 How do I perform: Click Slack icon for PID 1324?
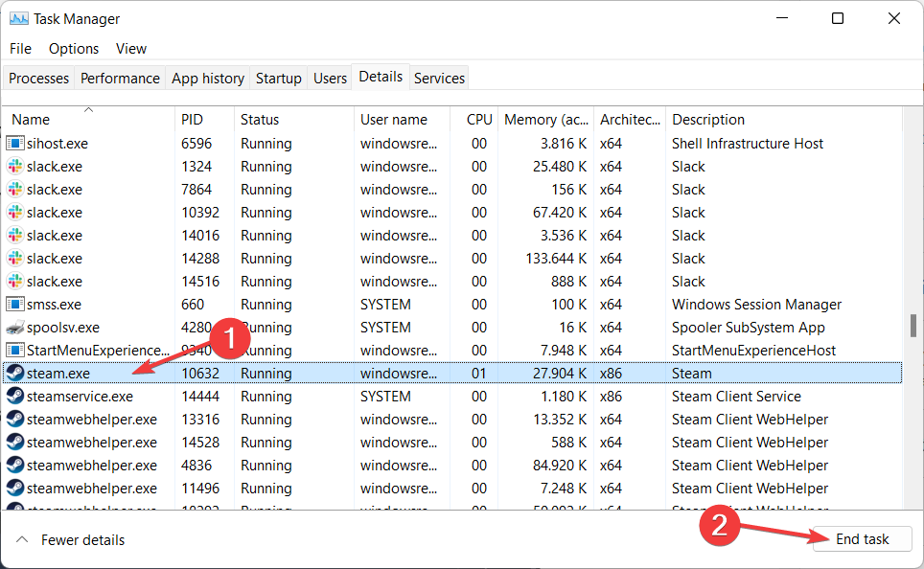(15, 166)
